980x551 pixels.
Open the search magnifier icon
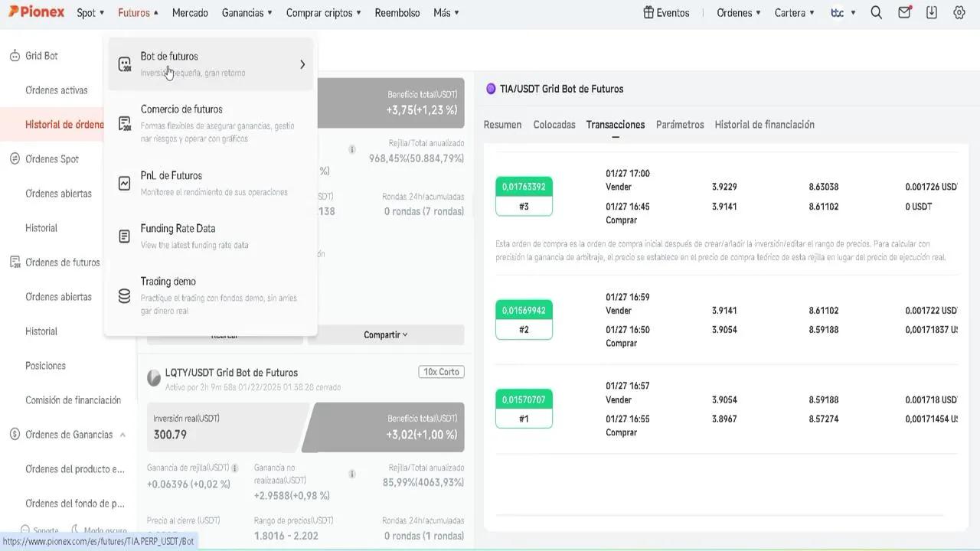[877, 13]
